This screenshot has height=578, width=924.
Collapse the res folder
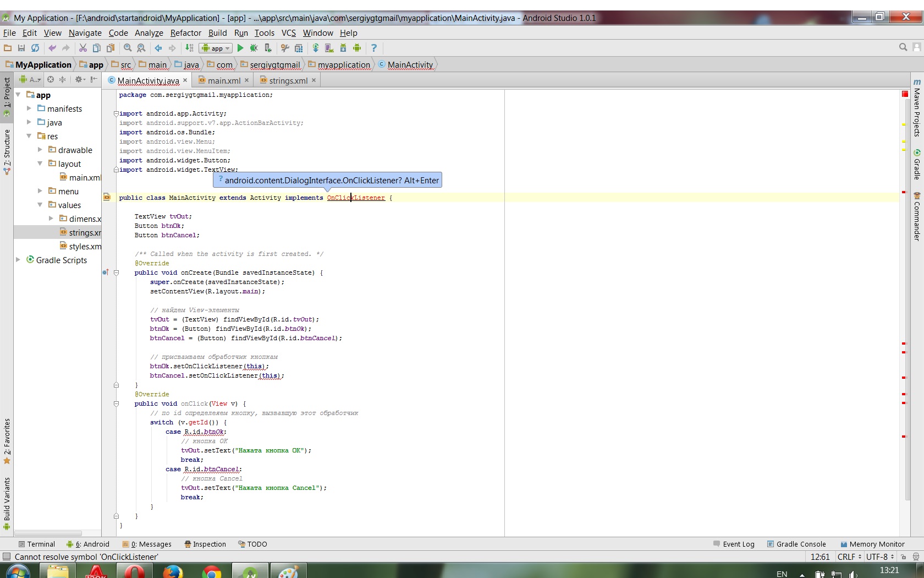click(x=29, y=136)
